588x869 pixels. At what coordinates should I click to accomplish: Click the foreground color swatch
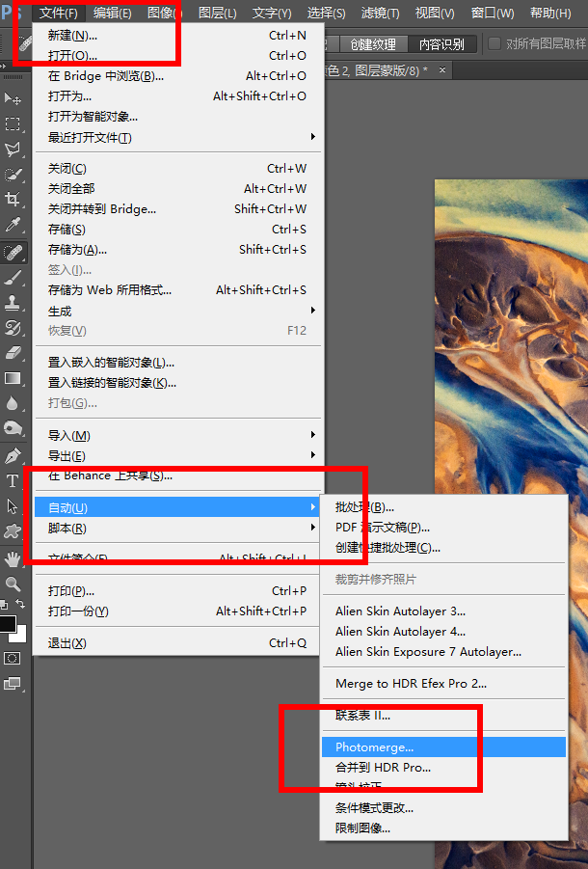click(x=7, y=624)
